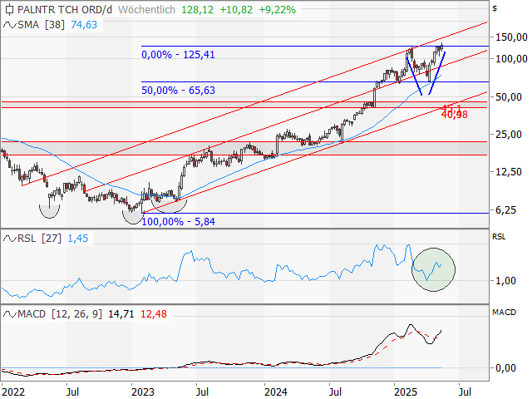Click the RSL axis title on the right

pos(499,236)
